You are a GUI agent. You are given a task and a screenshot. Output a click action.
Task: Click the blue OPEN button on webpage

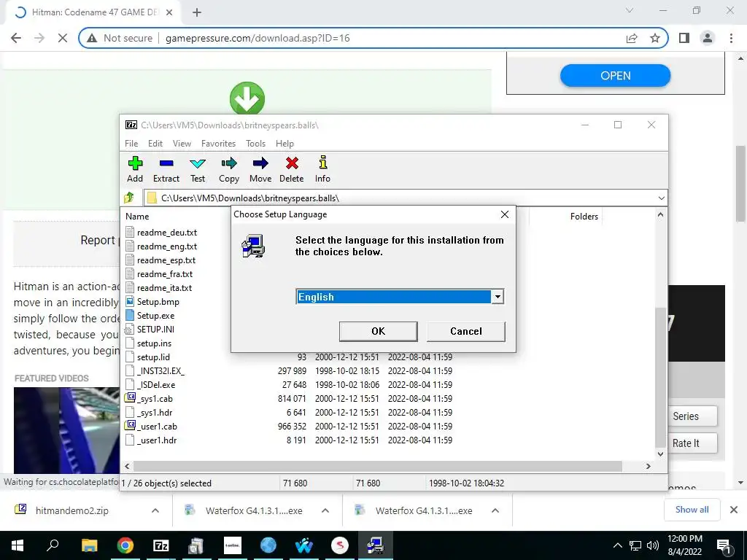click(615, 76)
